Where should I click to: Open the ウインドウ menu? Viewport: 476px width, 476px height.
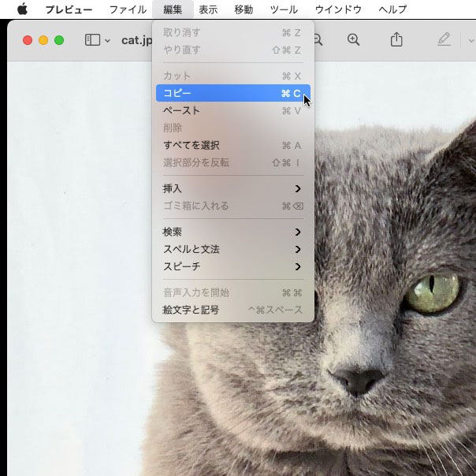(338, 9)
